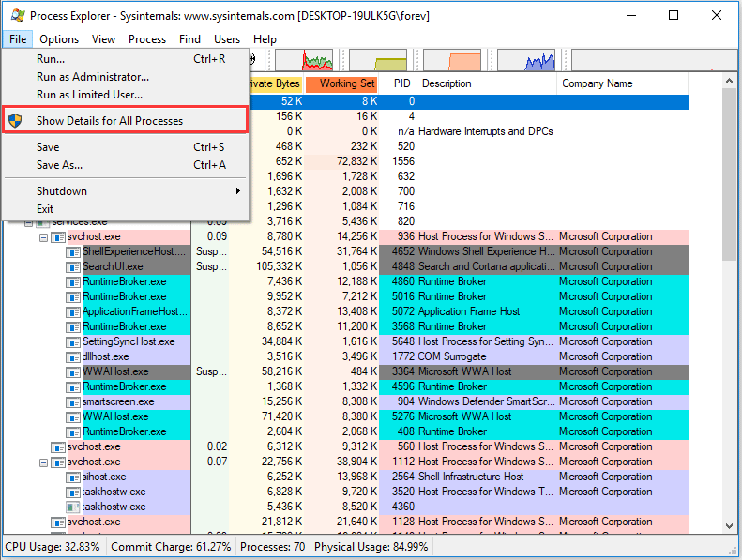
Task: Click CPU Usage in the status bar
Action: click(53, 547)
